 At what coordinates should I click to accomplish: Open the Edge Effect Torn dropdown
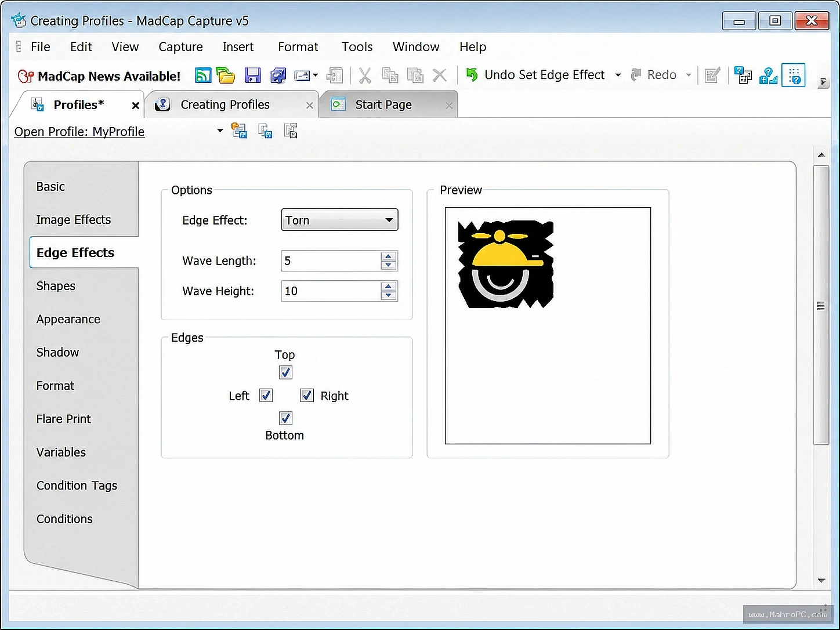[x=339, y=220]
